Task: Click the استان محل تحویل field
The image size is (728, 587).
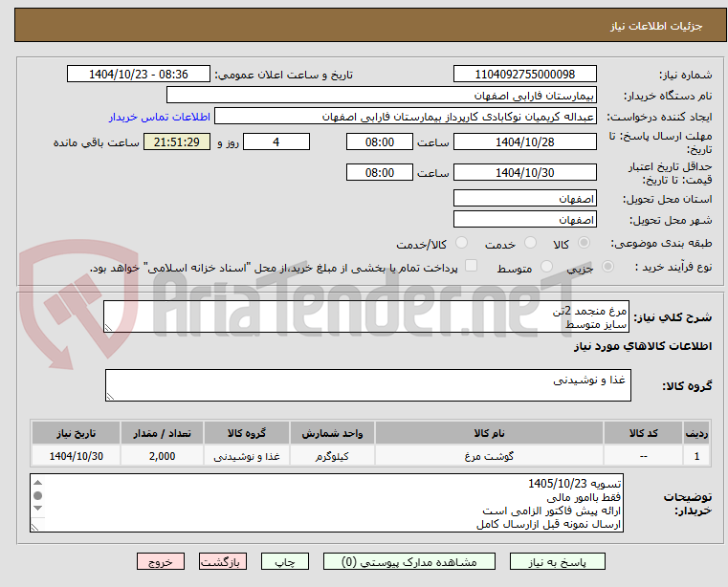Action: click(x=524, y=199)
